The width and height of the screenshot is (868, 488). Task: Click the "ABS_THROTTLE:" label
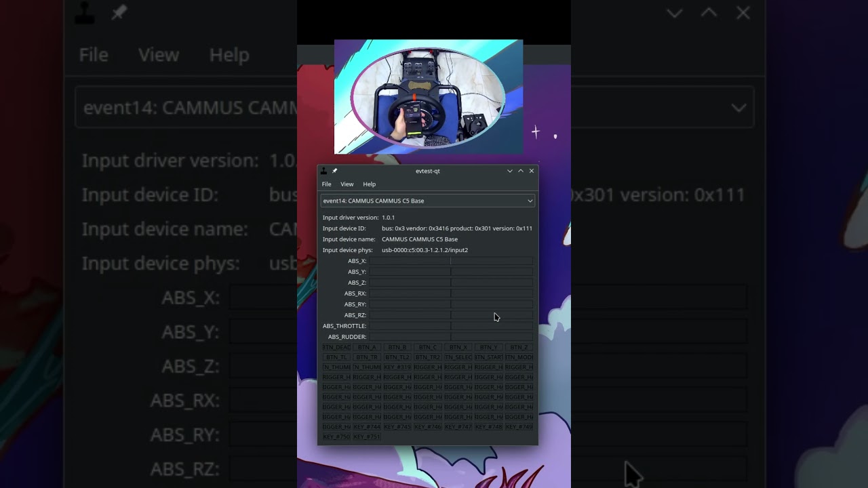pyautogui.click(x=344, y=326)
